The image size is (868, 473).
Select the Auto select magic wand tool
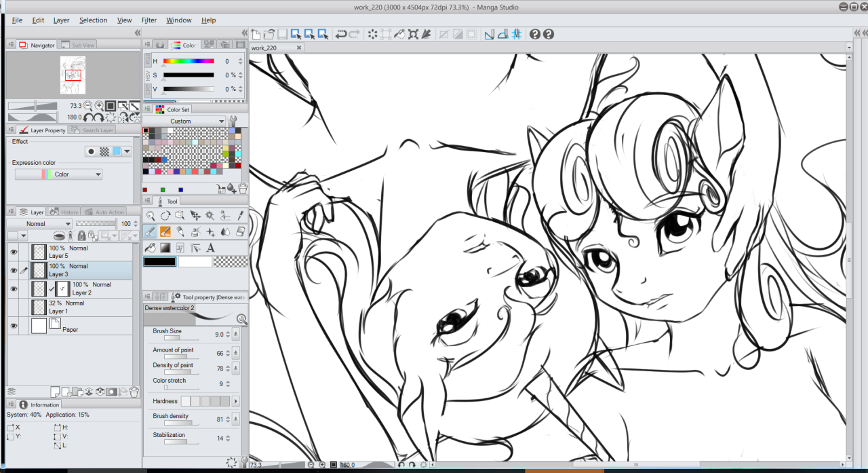(210, 216)
